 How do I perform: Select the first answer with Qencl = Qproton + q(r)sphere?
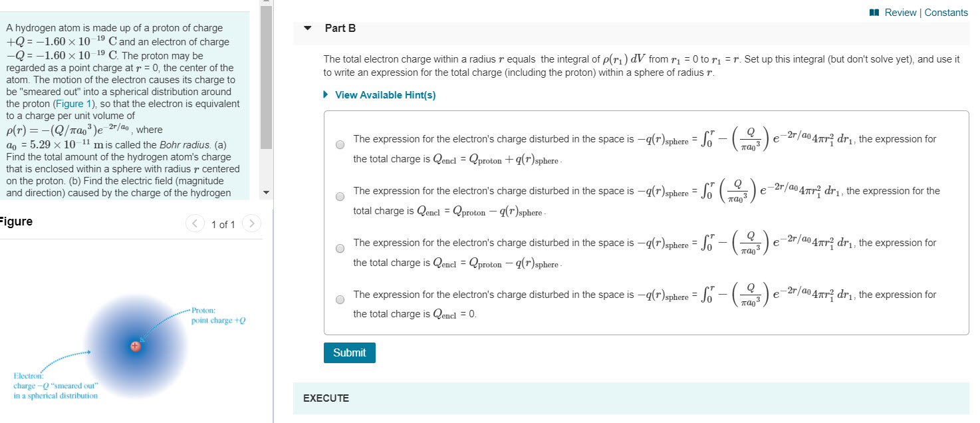tap(340, 144)
